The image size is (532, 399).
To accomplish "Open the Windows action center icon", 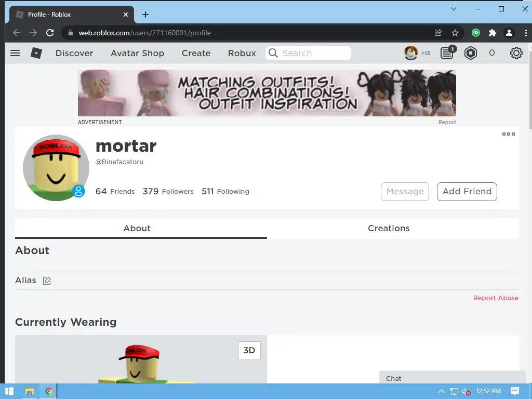I will (x=515, y=392).
